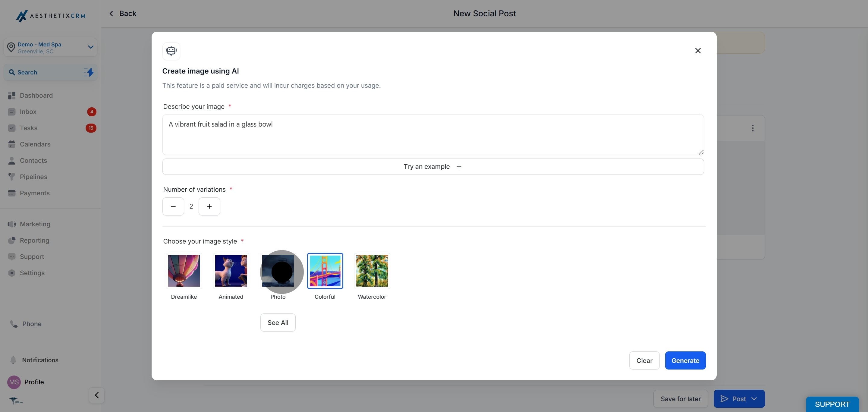Open the Reporting section
Image resolution: width=868 pixels, height=412 pixels.
click(x=34, y=240)
